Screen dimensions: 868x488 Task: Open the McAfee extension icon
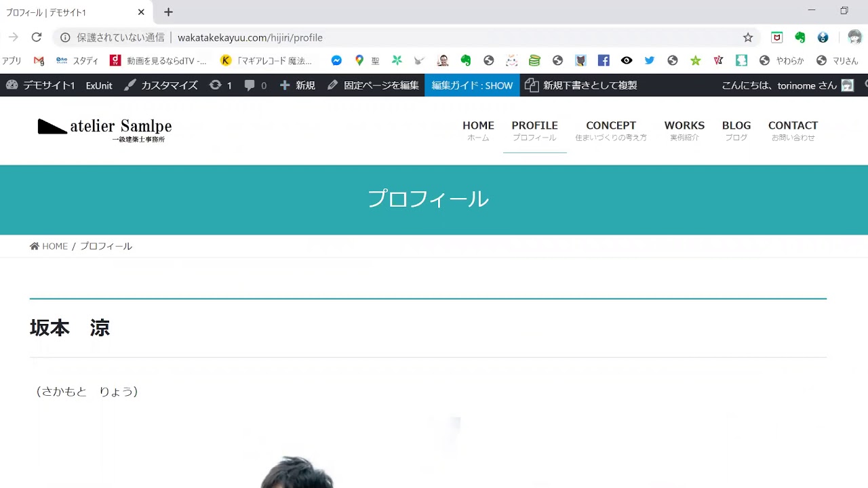777,37
